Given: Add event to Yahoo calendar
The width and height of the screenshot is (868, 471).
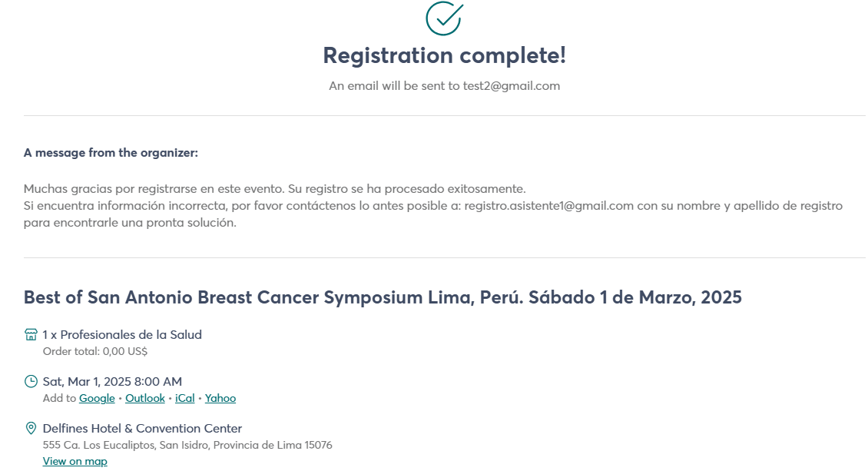Looking at the screenshot, I should 220,398.
